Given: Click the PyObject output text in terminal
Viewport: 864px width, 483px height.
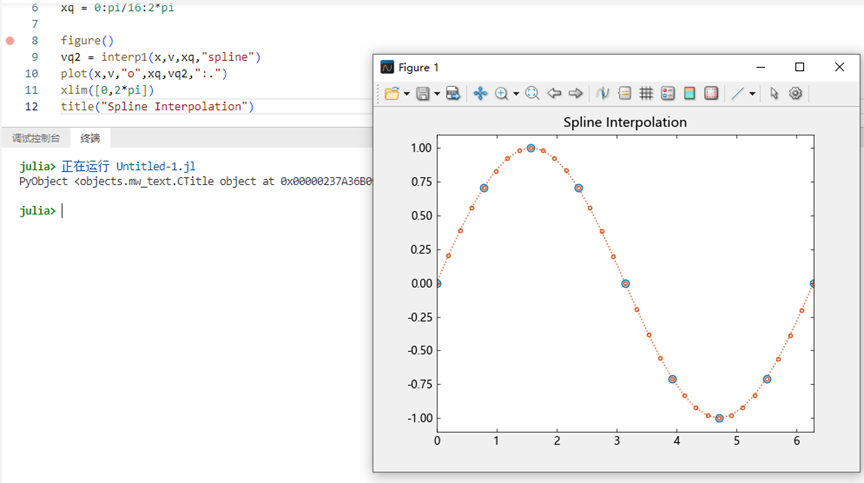Looking at the screenshot, I should 196,181.
